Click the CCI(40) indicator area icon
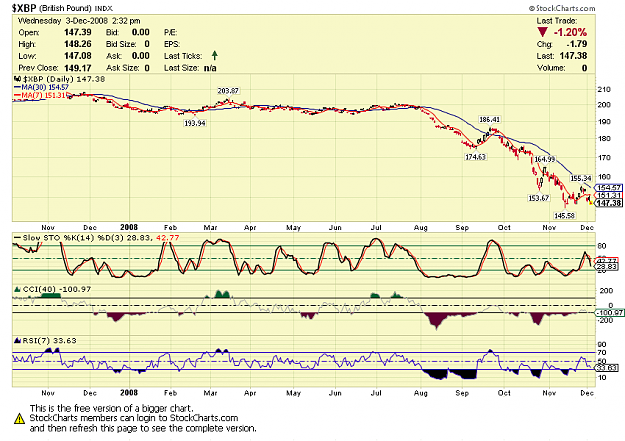Image resolution: width=625 pixels, height=441 pixels. 18,289
